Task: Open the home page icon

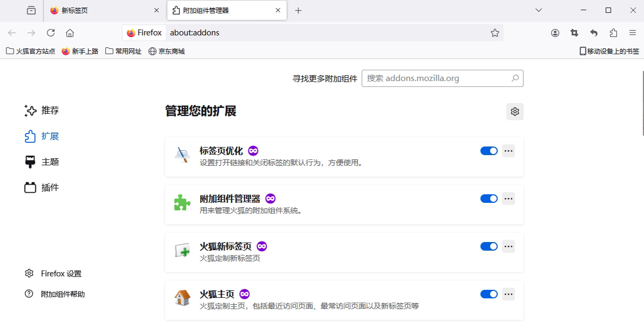Action: click(70, 33)
